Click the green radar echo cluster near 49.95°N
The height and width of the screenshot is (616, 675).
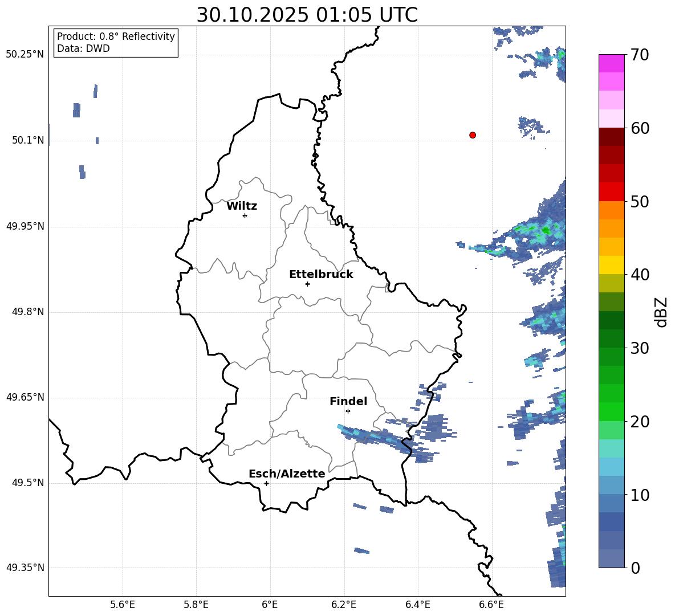pos(540,230)
